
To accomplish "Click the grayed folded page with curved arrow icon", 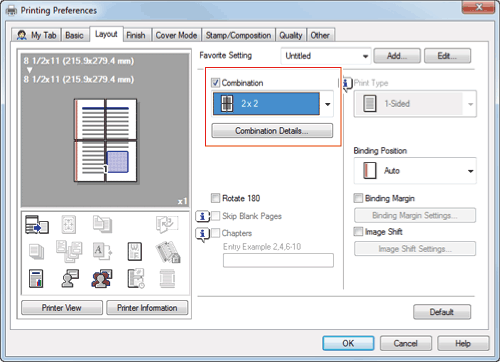I will coord(167,224).
